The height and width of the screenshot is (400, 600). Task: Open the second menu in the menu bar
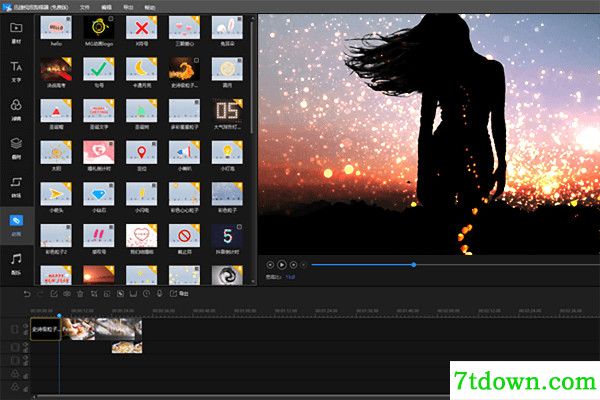pyautogui.click(x=106, y=7)
